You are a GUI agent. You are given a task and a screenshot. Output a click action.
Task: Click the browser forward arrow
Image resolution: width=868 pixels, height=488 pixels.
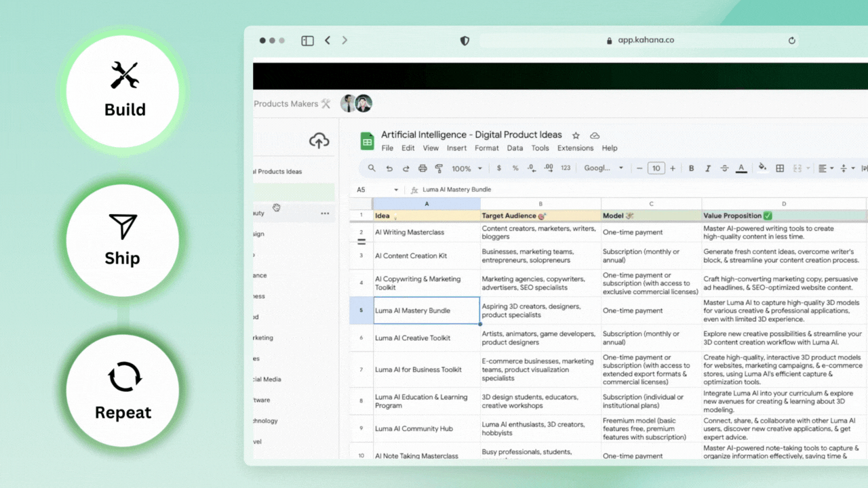pyautogui.click(x=344, y=41)
